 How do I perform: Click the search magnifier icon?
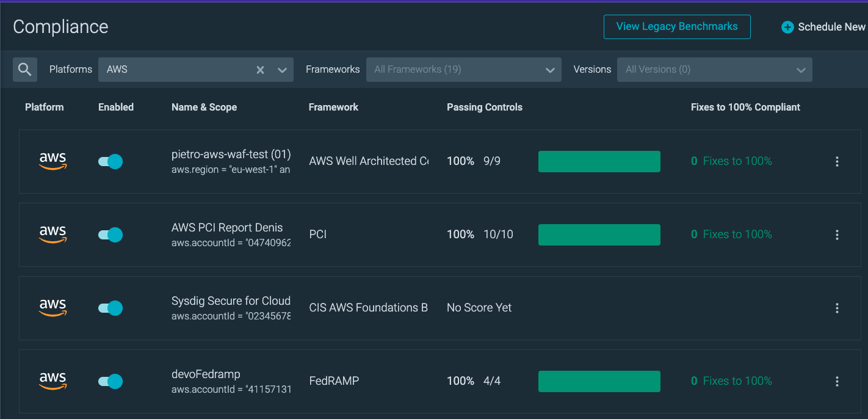(25, 70)
